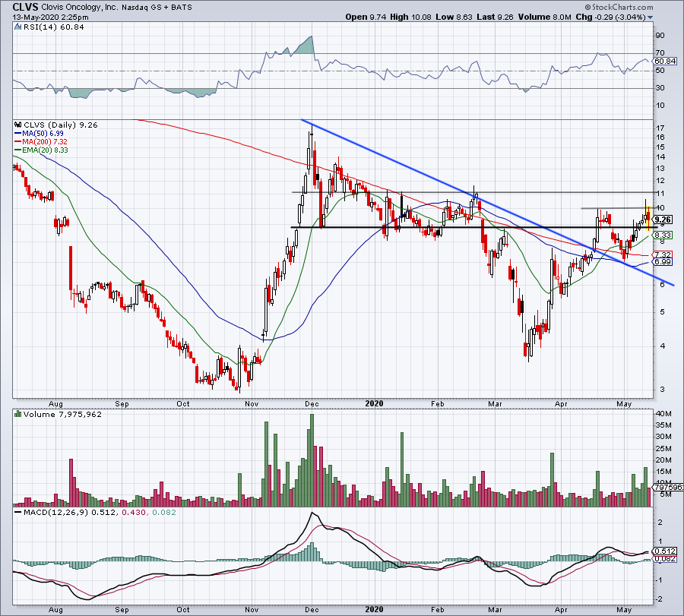The height and width of the screenshot is (616, 684).
Task: Click the 17 price level on the price axis
Action: coord(660,128)
